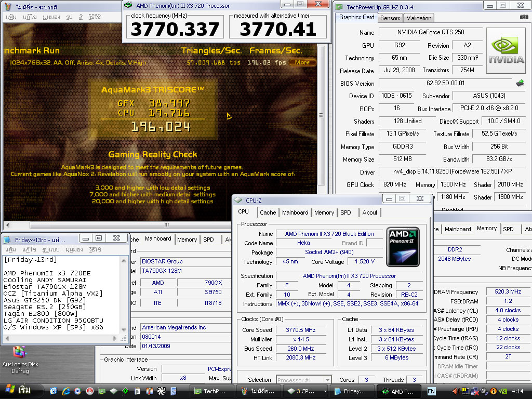Screen dimensions: 532x399
Task: Click the notepad icon in quick launch
Action: click(137, 391)
